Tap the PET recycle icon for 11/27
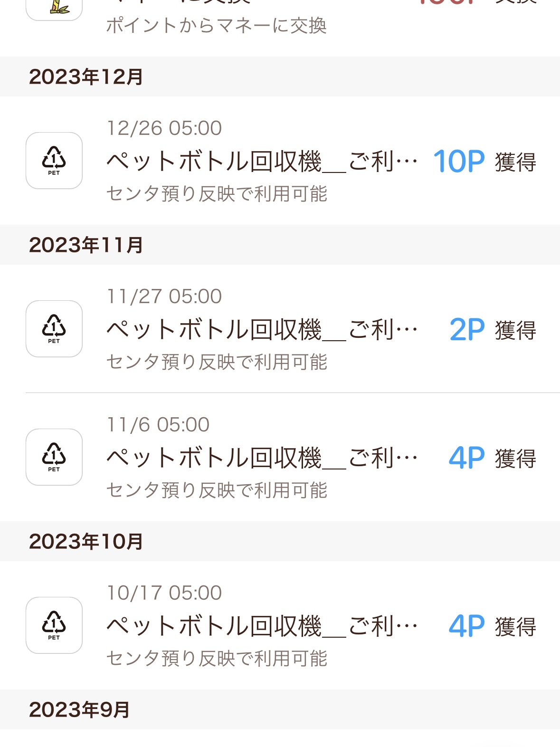 tap(54, 329)
